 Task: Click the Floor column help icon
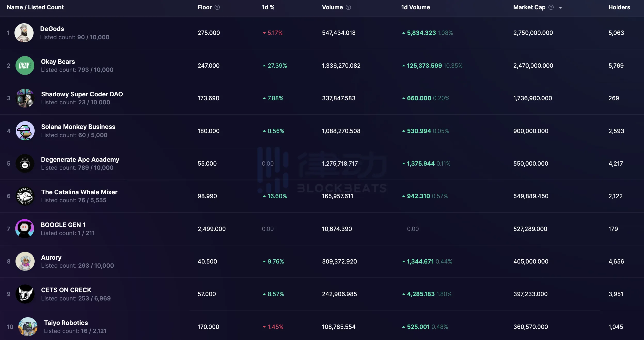tap(217, 7)
